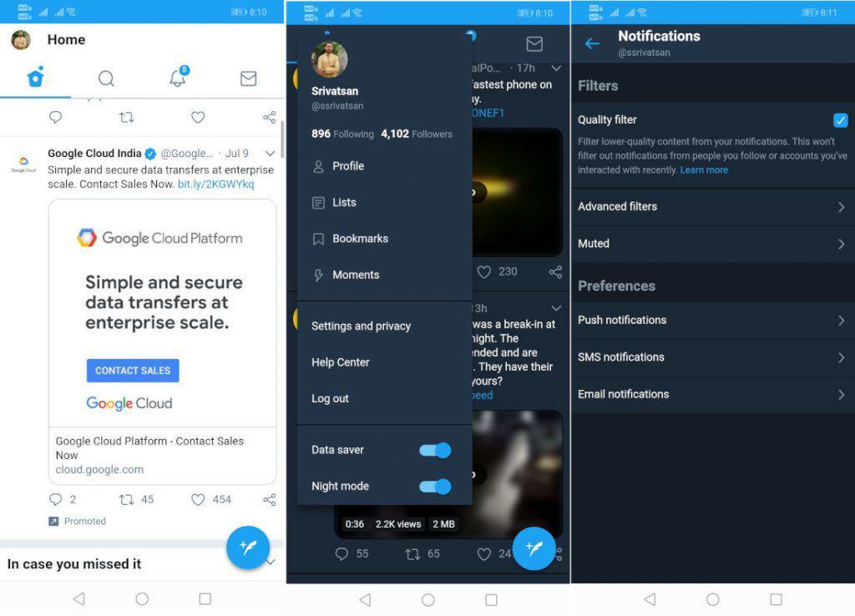
Task: Open Push notifications settings row
Action: pos(713,320)
